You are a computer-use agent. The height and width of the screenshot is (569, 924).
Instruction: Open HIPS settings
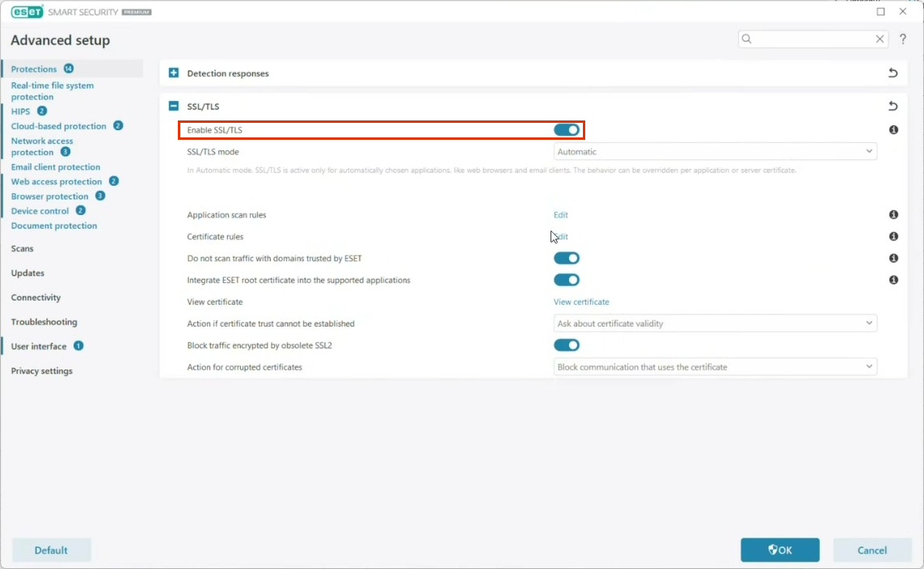(x=20, y=112)
